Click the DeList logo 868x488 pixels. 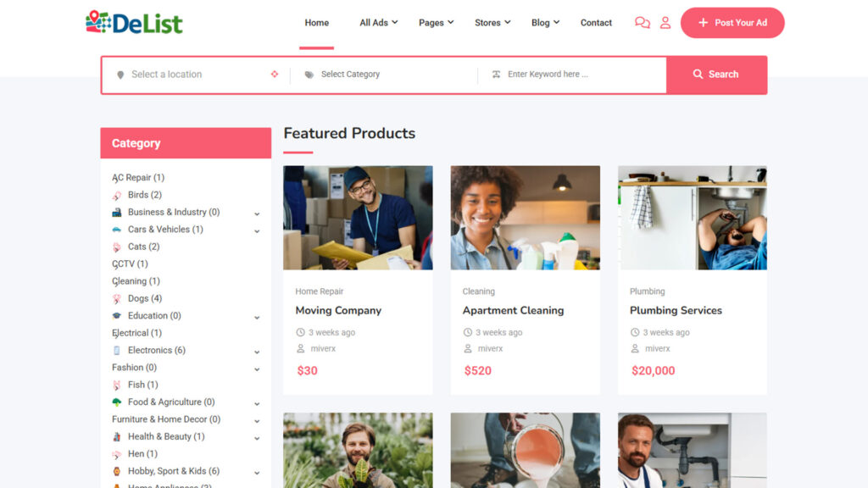click(x=135, y=23)
